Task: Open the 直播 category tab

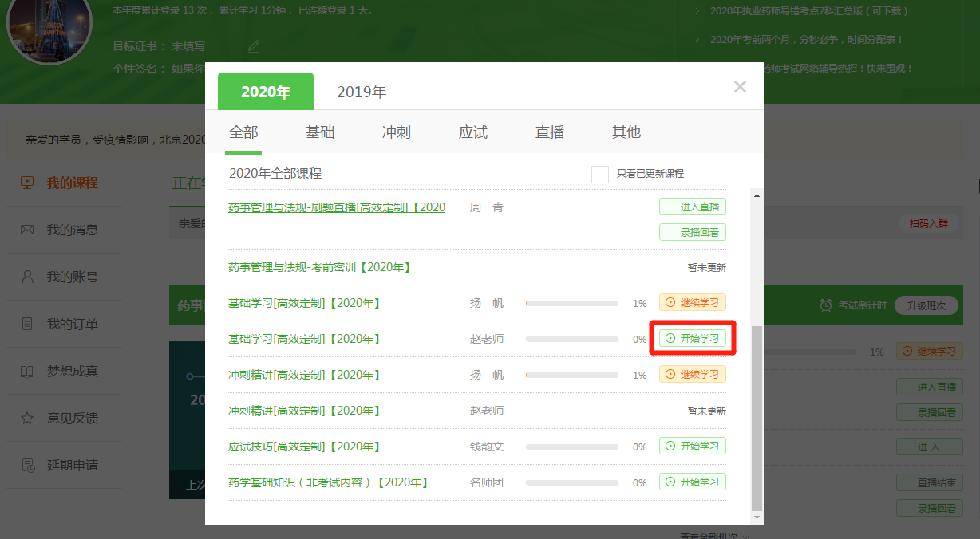Action: pos(550,132)
